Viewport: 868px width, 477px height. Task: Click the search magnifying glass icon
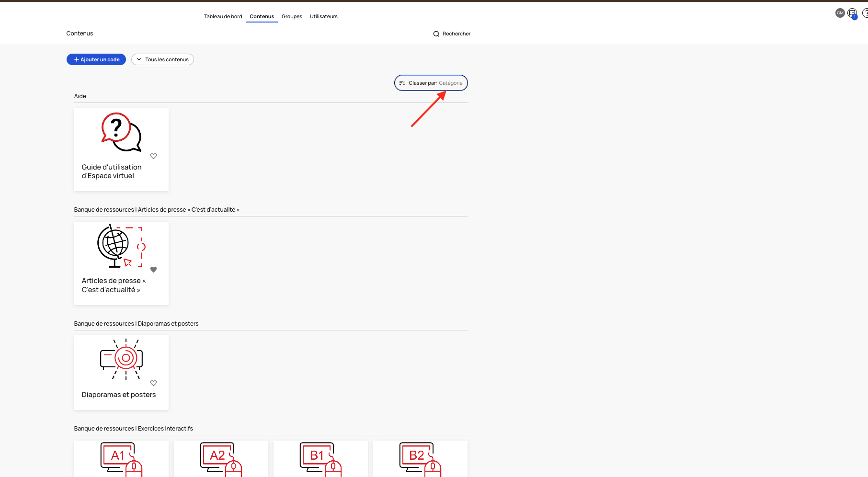[x=436, y=34]
